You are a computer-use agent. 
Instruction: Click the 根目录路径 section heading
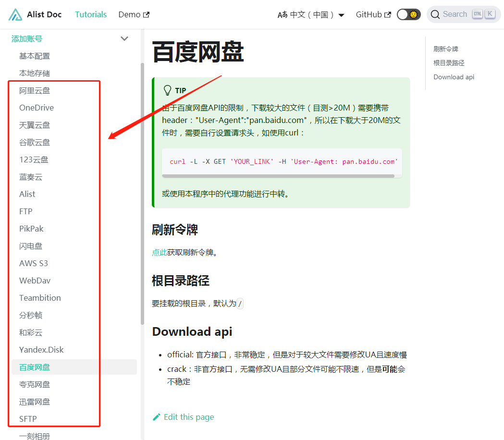(181, 281)
